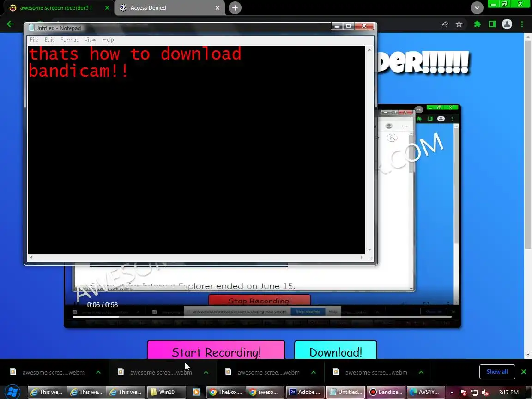Screen dimensions: 532x399
Task: Show hidden system tray icons arrow
Action: (452, 393)
